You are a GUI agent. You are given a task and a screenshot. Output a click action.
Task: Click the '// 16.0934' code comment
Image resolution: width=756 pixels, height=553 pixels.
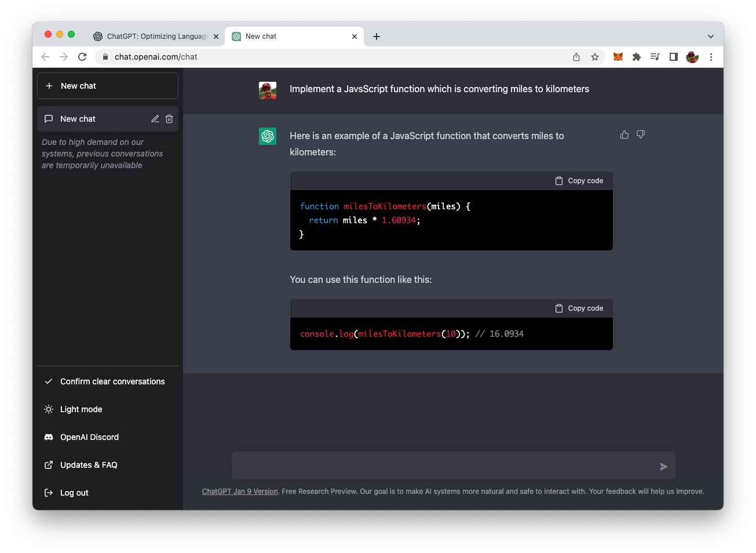(499, 334)
